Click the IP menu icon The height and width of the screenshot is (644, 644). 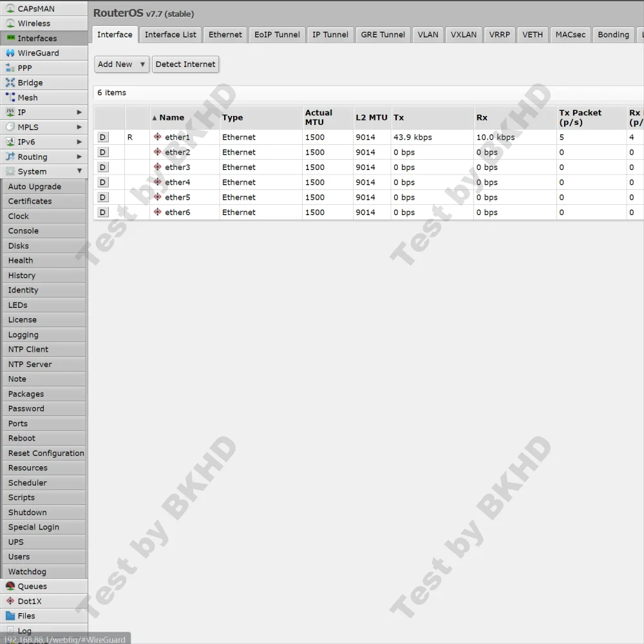(10, 112)
